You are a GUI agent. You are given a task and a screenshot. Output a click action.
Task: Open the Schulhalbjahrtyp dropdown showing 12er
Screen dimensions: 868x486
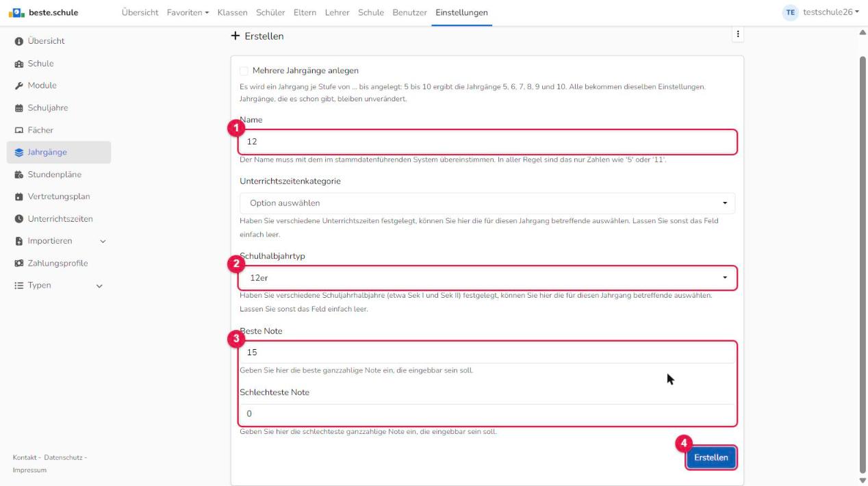click(x=487, y=278)
